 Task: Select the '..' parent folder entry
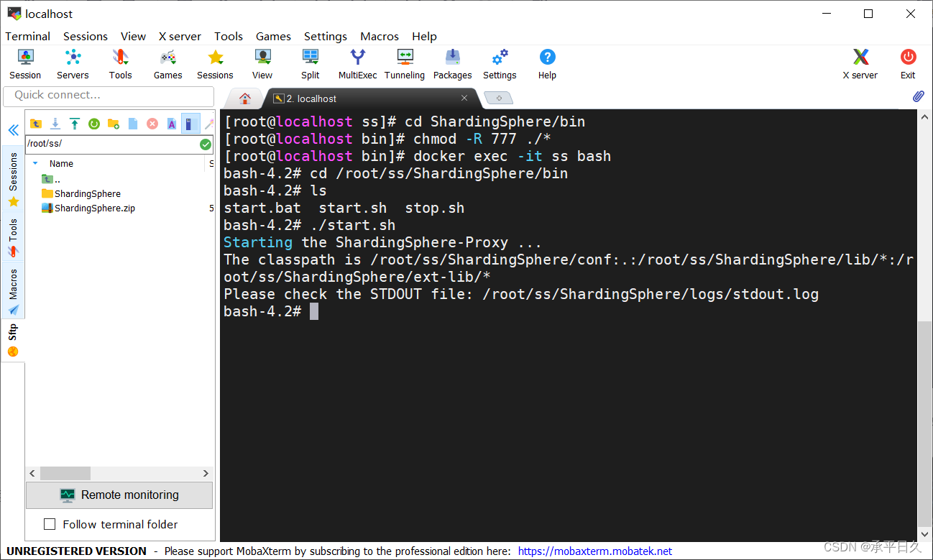(51, 179)
